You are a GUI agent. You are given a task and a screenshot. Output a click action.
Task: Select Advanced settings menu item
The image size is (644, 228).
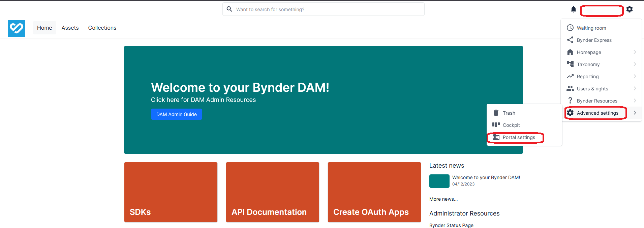pyautogui.click(x=597, y=113)
